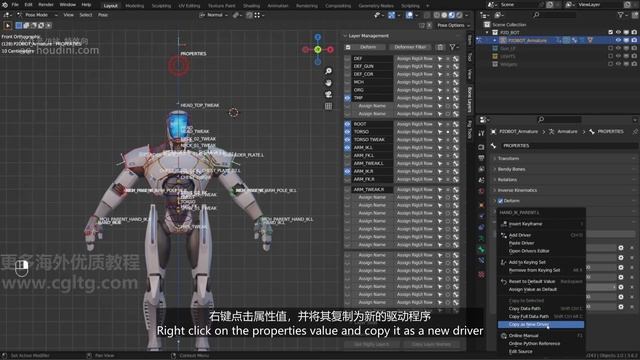Click the zoom viewport magnifier icon
This screenshot has height=360, width=640.
tap(329, 71)
